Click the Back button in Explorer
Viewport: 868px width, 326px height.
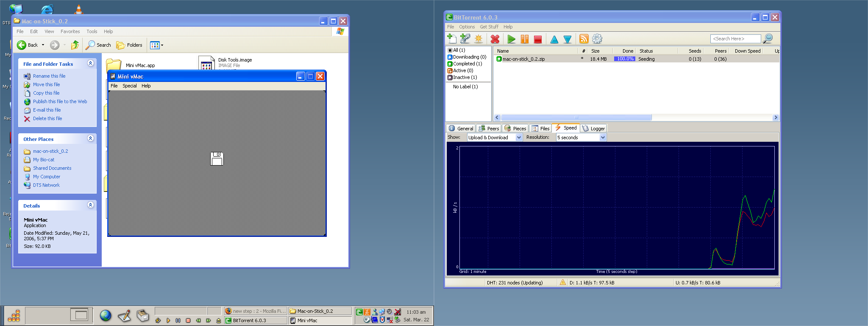28,45
